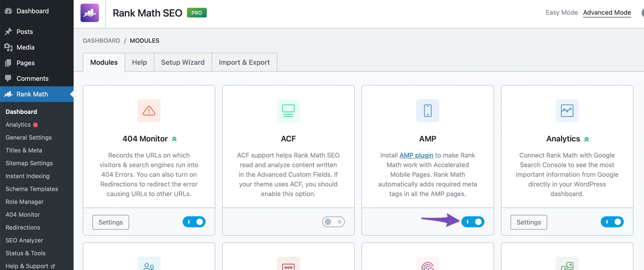
Task: Click the ACF module title
Action: [288, 139]
